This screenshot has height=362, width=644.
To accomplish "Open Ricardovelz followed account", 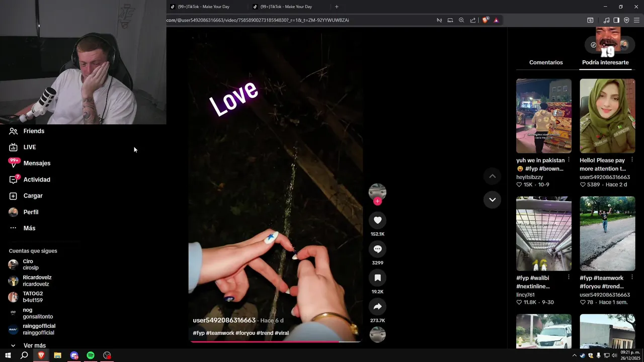I will tap(30, 281).
